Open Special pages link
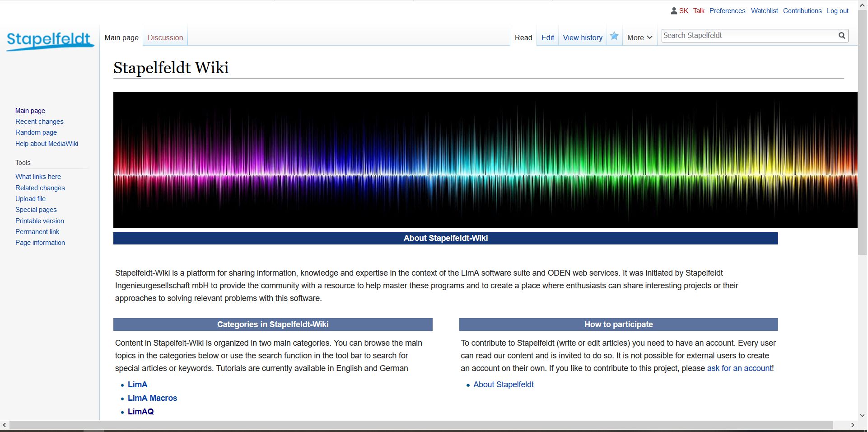The height and width of the screenshot is (432, 868). pos(36,210)
